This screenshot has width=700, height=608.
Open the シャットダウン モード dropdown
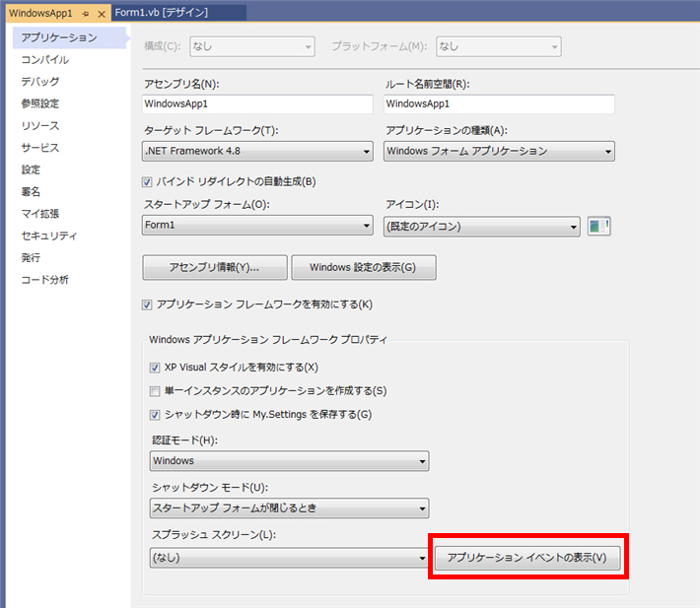click(289, 508)
